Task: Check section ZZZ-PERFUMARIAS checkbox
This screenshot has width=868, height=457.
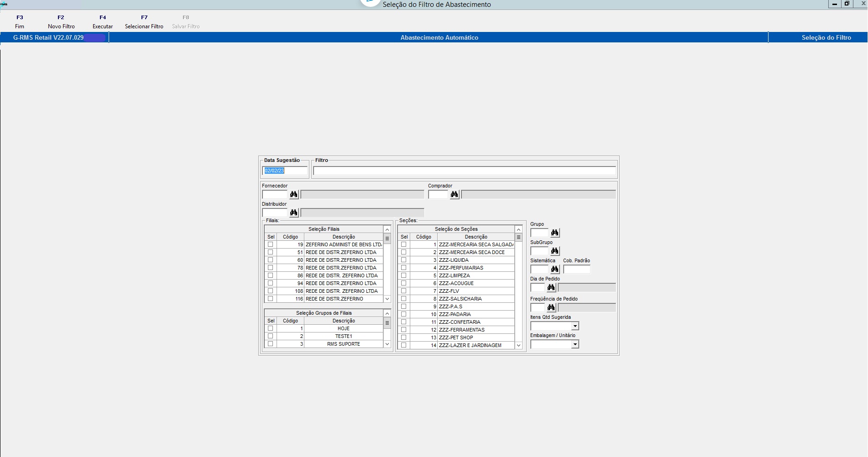Action: point(403,268)
